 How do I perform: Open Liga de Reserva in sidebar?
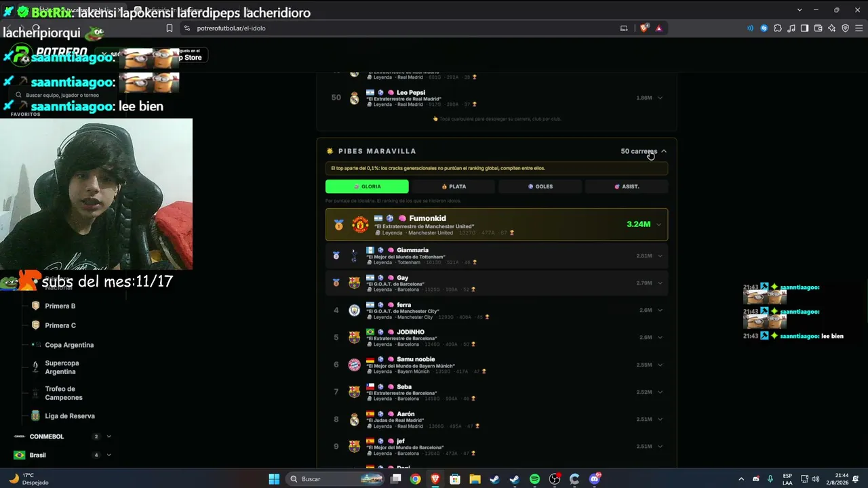click(x=70, y=416)
